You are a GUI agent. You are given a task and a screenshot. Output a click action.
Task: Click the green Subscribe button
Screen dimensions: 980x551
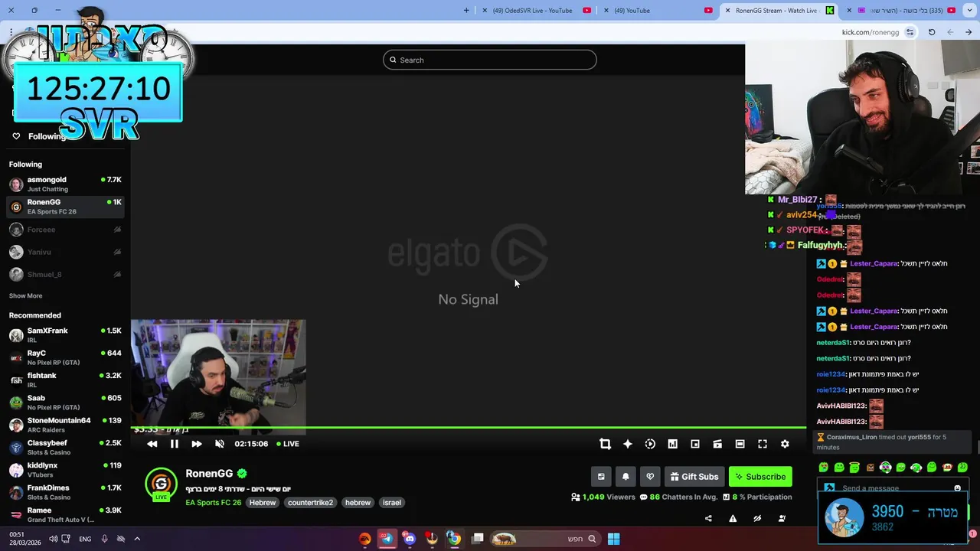click(760, 477)
